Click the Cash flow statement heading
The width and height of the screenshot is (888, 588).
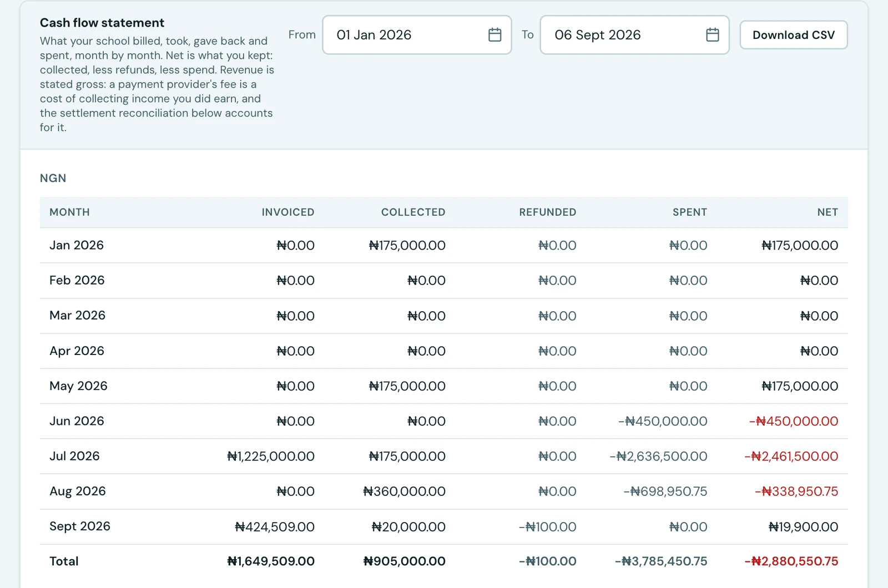click(x=102, y=23)
